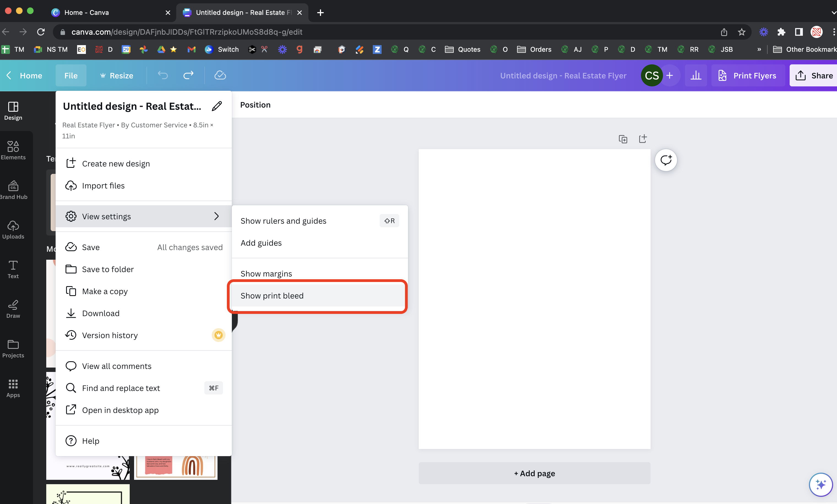
Task: Click the Print Flyers button
Action: click(x=748, y=75)
